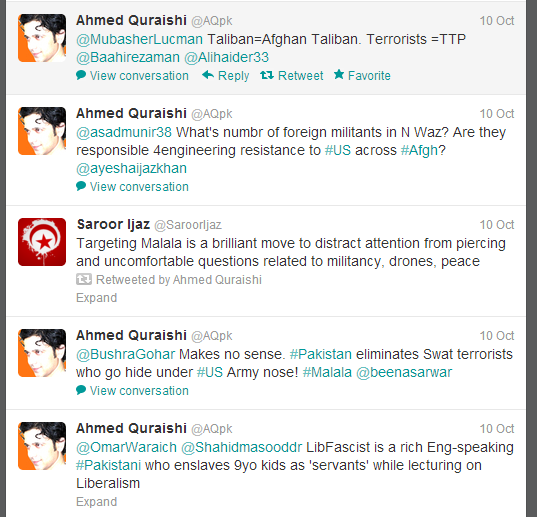
Task: Expand the Saroor Ijaz Malala tweet
Action: [97, 298]
